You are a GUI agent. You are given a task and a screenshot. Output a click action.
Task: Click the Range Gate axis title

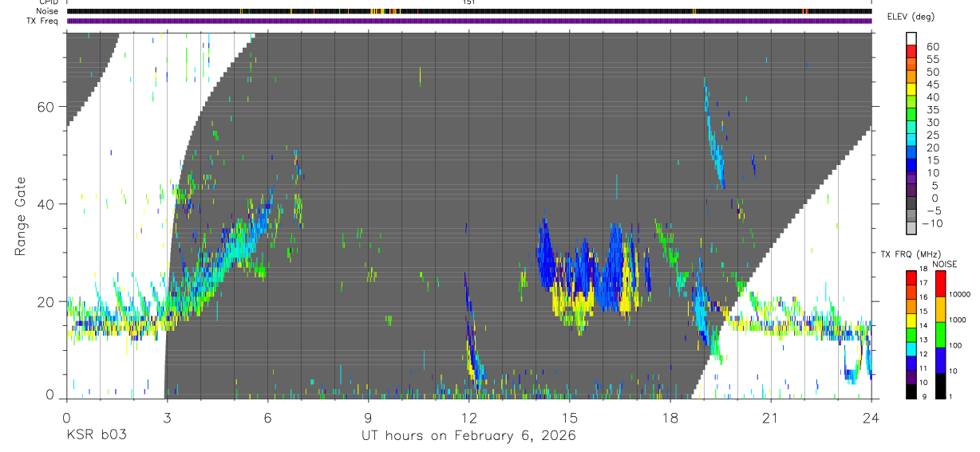click(22, 216)
